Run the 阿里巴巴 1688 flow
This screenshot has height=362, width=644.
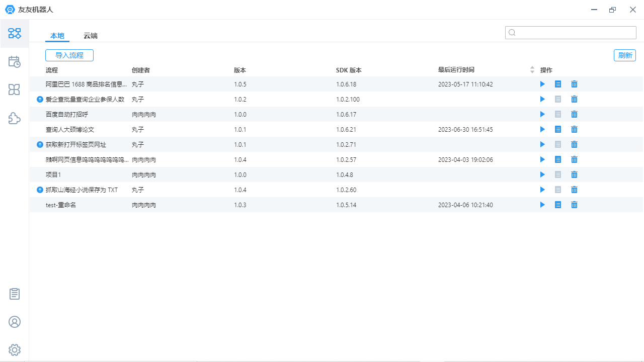coord(542,84)
